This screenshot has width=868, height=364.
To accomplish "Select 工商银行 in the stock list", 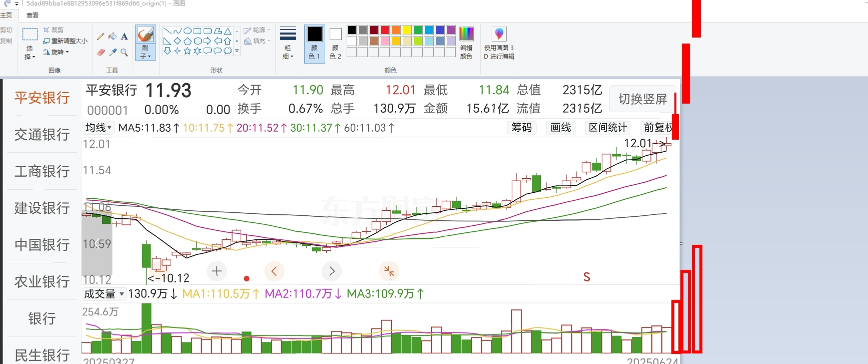I will coord(42,171).
